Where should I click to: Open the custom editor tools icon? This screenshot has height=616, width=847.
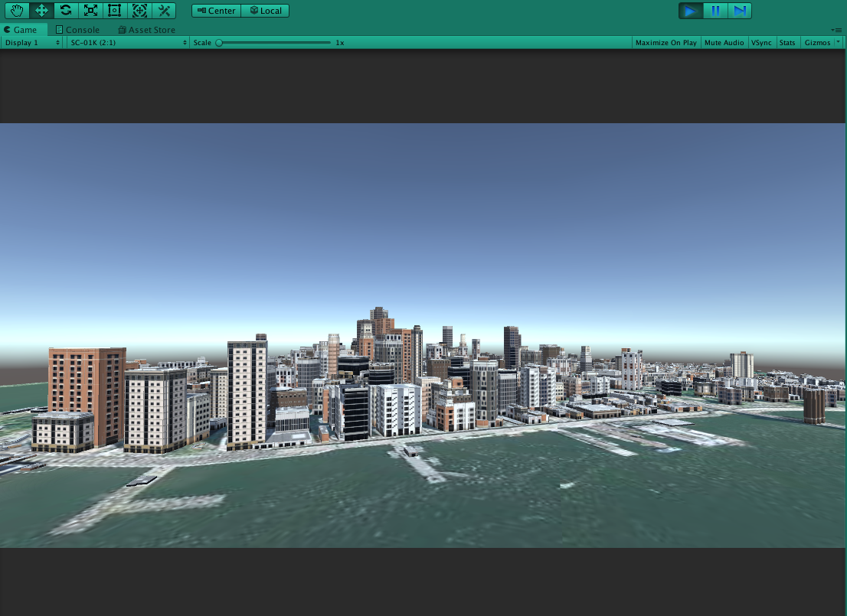click(x=163, y=10)
